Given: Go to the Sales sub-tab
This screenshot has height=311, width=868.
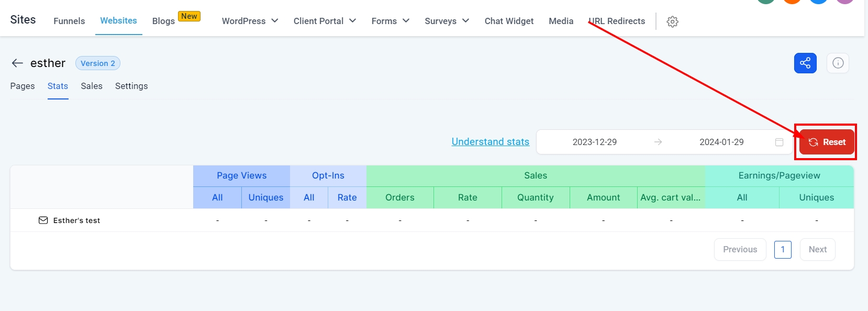Looking at the screenshot, I should (92, 86).
